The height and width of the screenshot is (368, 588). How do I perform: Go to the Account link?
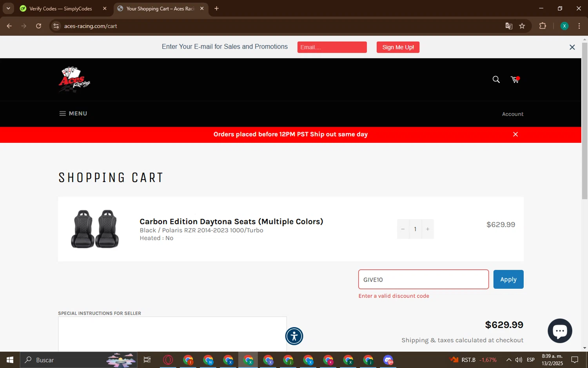tap(513, 114)
